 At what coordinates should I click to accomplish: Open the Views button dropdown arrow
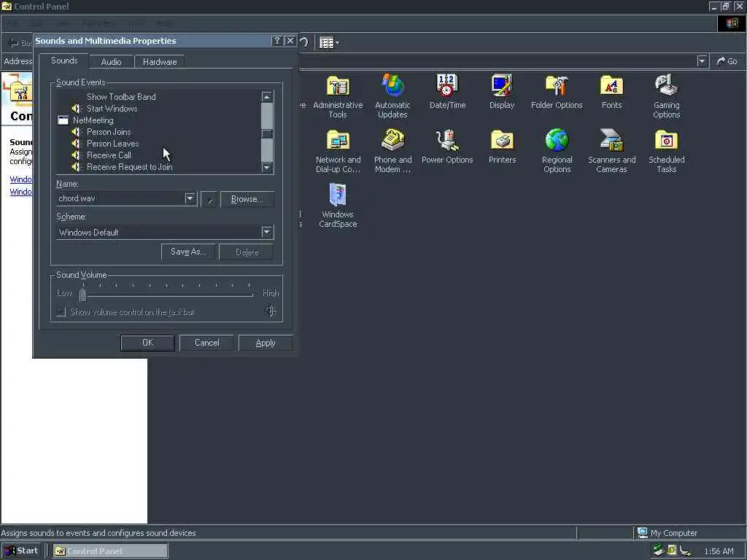click(337, 43)
